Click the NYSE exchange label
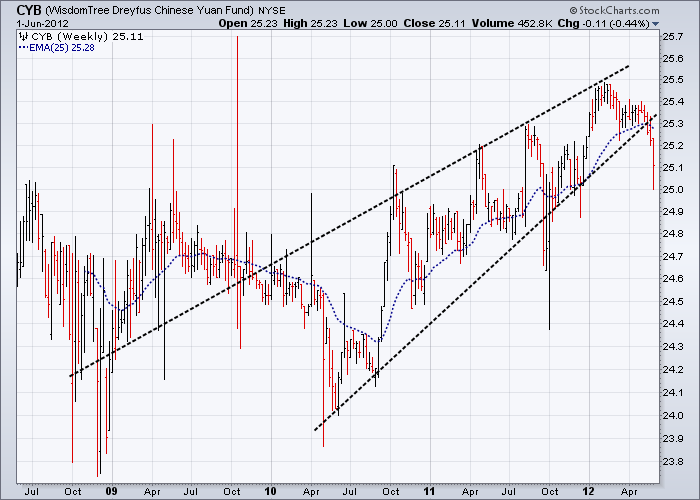Image resolution: width=700 pixels, height=500 pixels. tap(272, 10)
